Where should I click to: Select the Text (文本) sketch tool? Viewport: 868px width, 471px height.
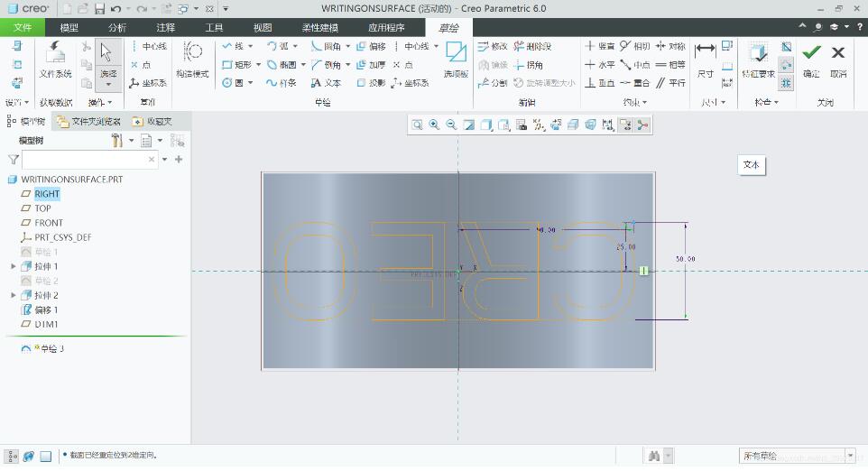point(326,82)
